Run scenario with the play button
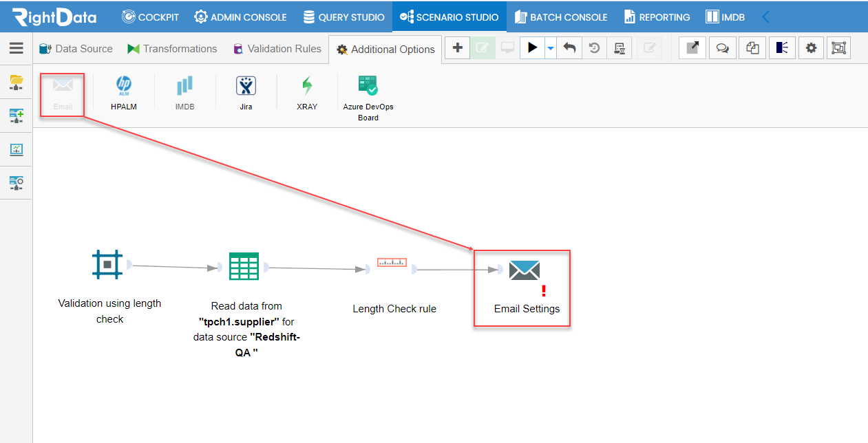 click(x=532, y=48)
